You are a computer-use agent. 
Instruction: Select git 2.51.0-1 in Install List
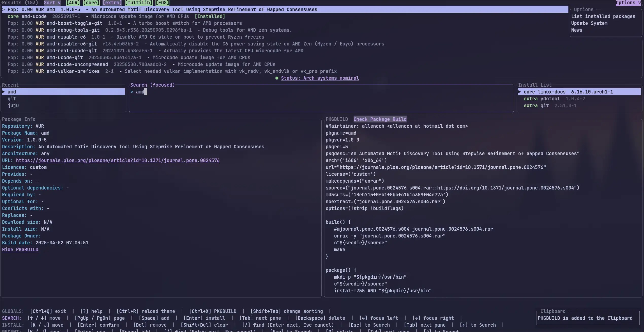(580, 106)
